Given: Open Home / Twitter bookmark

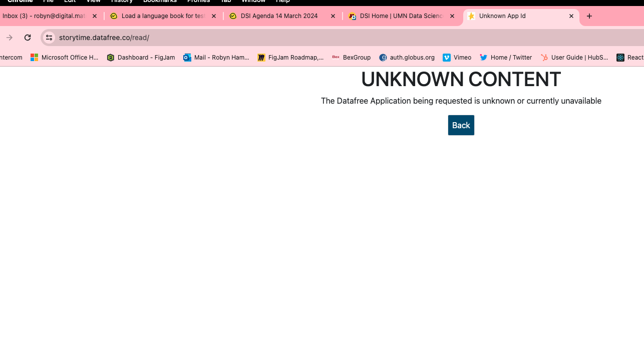Looking at the screenshot, I should [x=506, y=58].
